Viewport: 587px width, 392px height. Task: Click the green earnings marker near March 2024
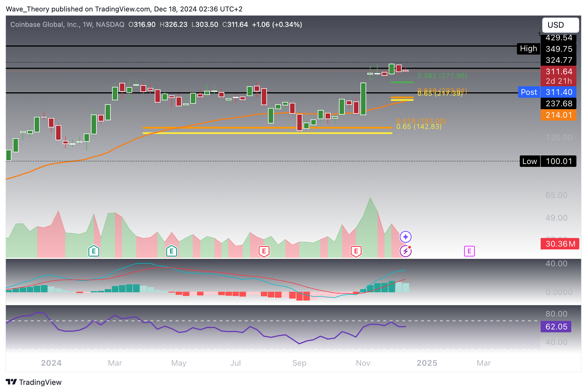point(94,251)
